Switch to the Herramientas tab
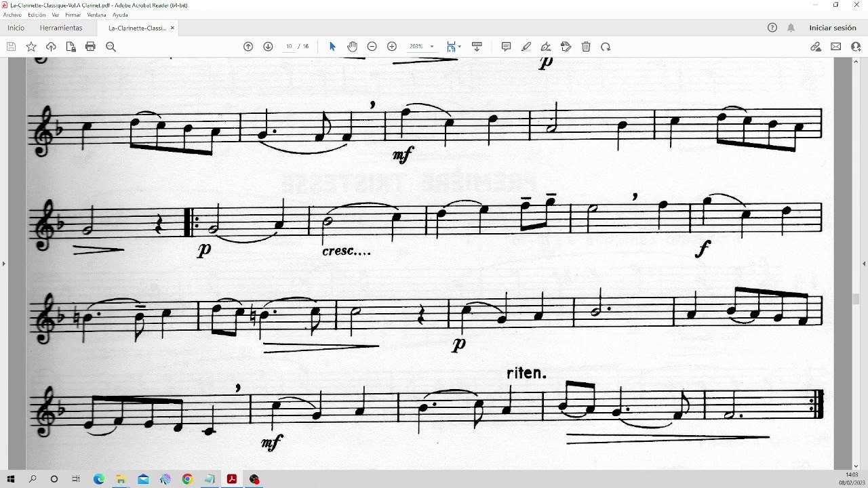The height and width of the screenshot is (488, 868). click(61, 28)
